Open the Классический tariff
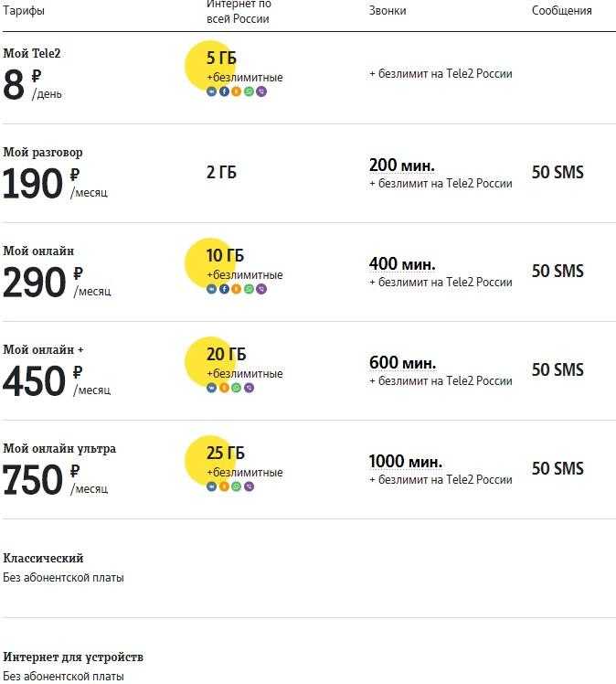Image resolution: width=616 pixels, height=684 pixels. tap(43, 558)
